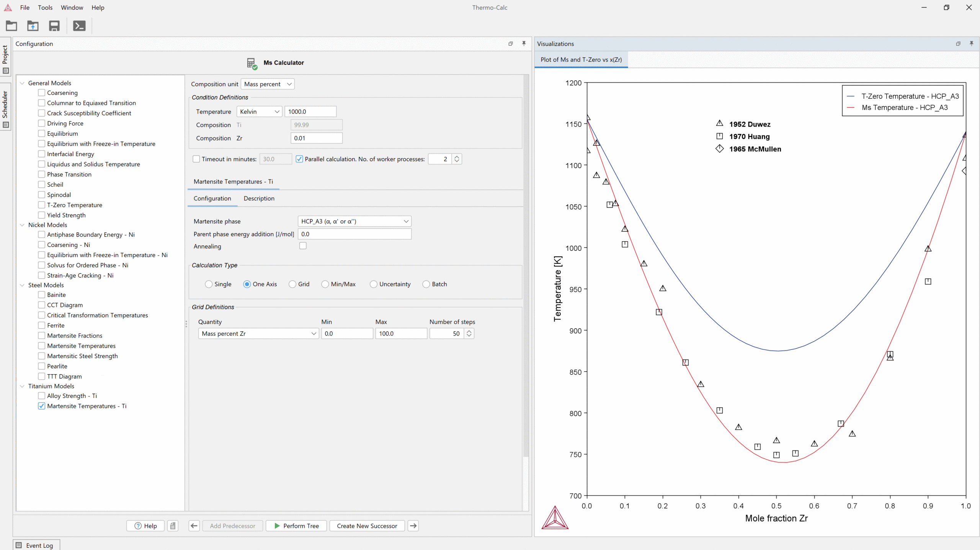Viewport: 980px width, 550px height.
Task: Click the Parent phase energy addition field
Action: pyautogui.click(x=354, y=234)
